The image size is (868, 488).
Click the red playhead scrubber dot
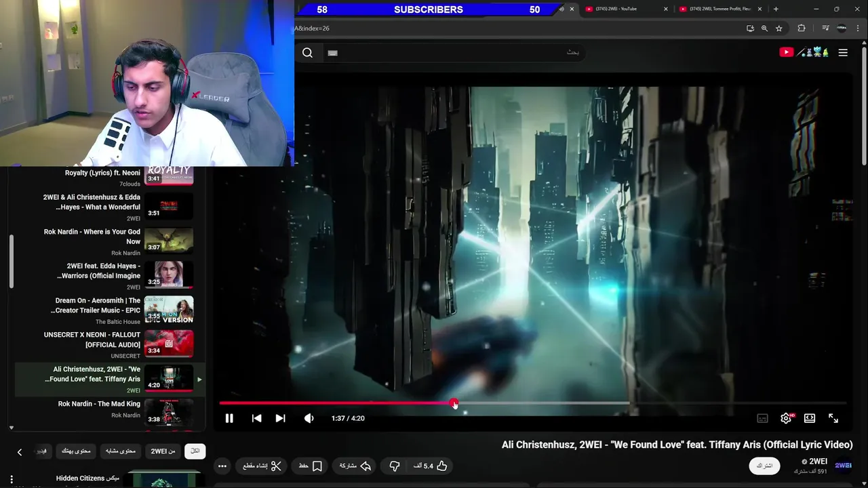[454, 403]
